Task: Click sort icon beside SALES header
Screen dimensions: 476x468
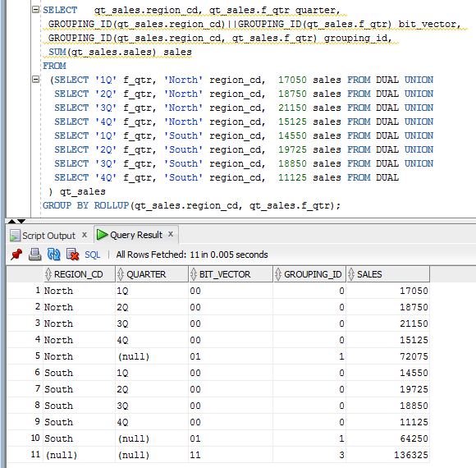Action: (351, 274)
